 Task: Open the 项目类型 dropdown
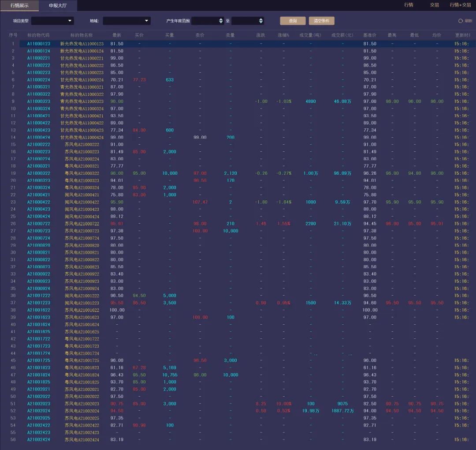coord(52,21)
